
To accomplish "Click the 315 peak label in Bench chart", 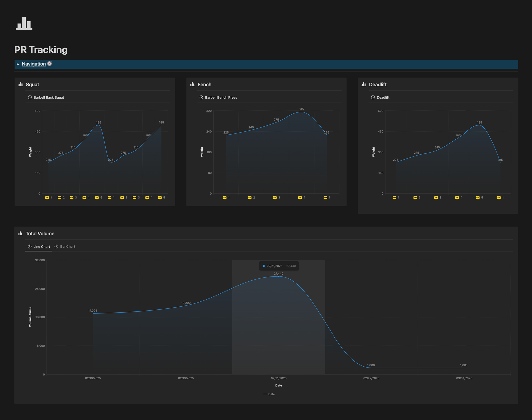I will pos(301,109).
